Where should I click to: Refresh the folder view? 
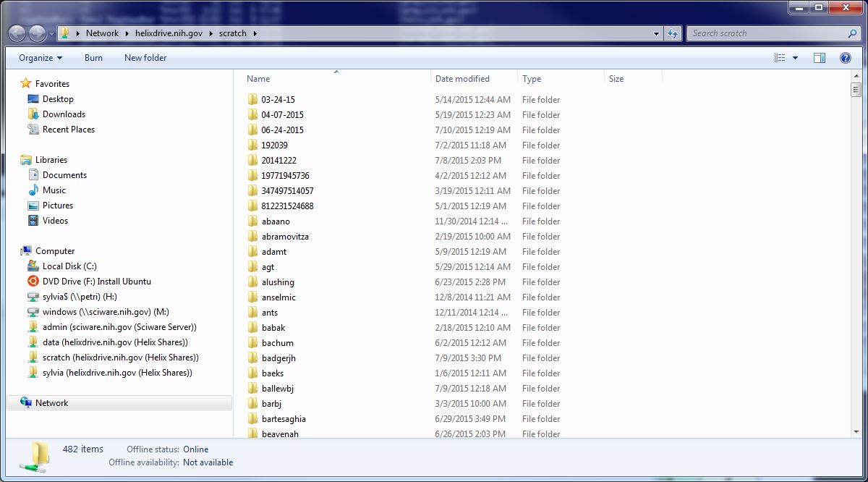click(x=673, y=33)
